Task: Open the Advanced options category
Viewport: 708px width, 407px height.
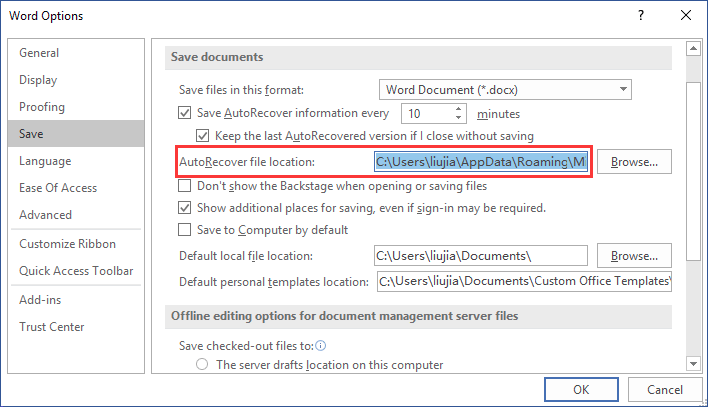Action: (45, 215)
